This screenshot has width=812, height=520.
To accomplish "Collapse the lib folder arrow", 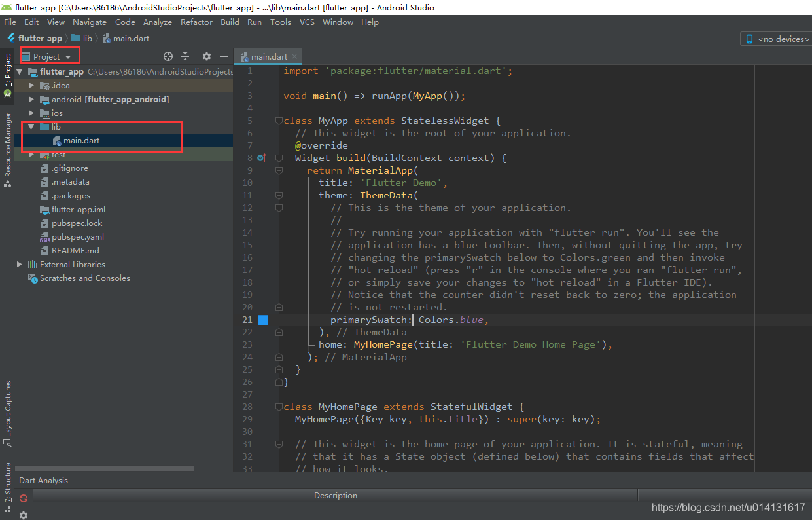I will [31, 127].
